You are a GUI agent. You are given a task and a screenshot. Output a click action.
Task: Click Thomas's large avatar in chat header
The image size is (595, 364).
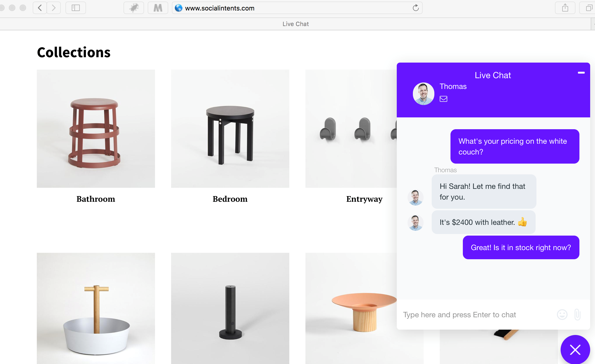(423, 93)
